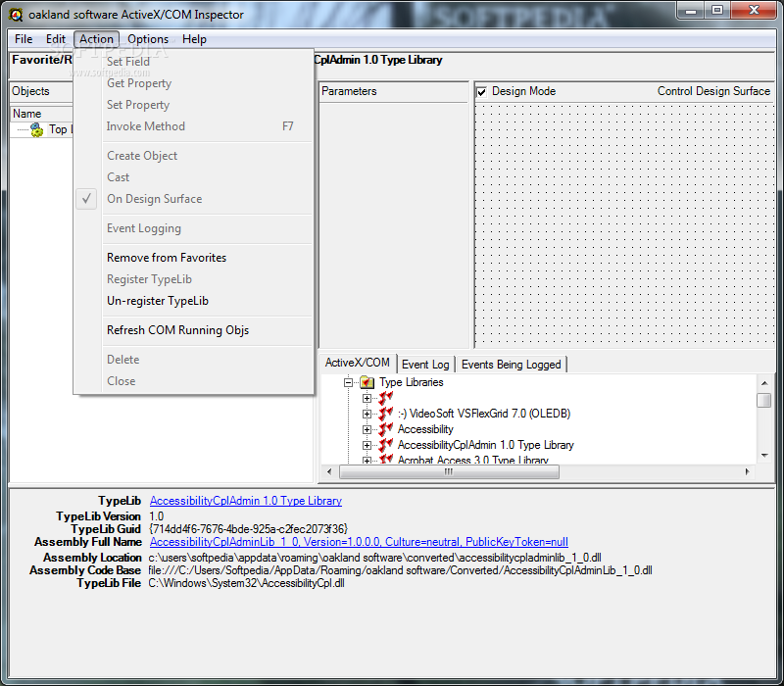The width and height of the screenshot is (784, 686).
Task: Switch to Events Being Logged tab
Action: coord(511,365)
